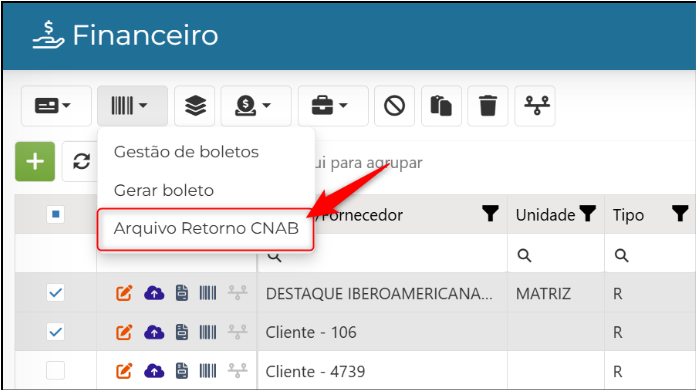This screenshot has height=390, width=696.
Task: Click document icon in Cliente - 106 row
Action: pyautogui.click(x=182, y=332)
